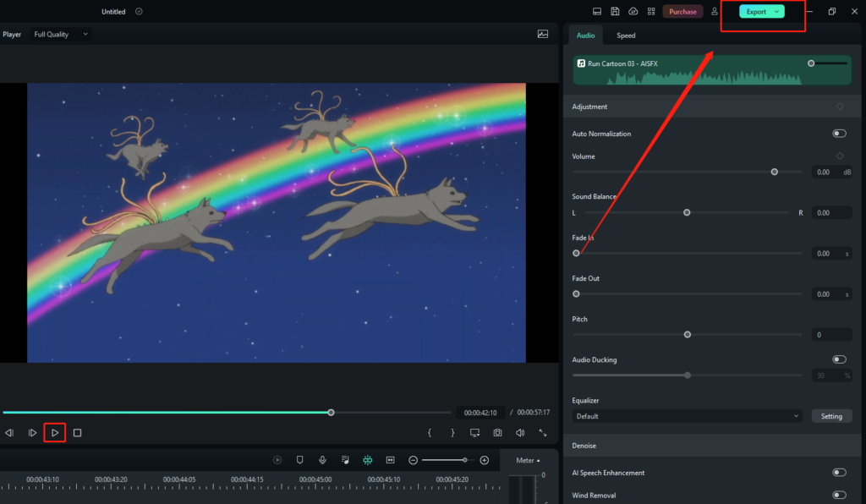Switch to the Speed tab
The height and width of the screenshot is (504, 866).
click(625, 36)
